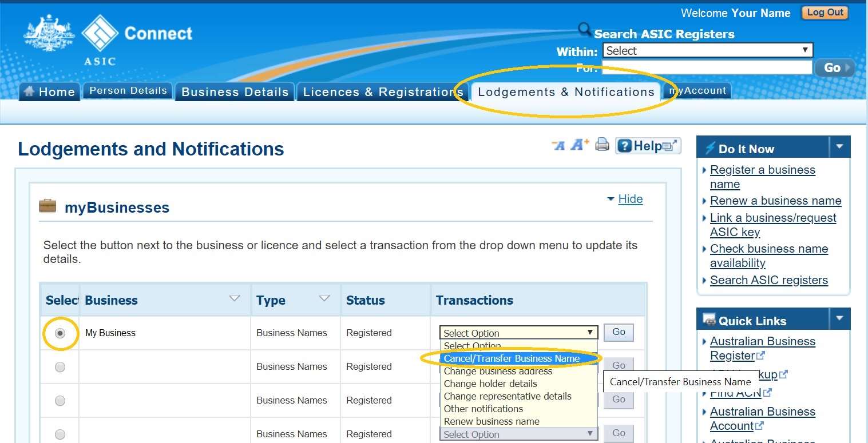Print page using printer icon
The image size is (868, 443).
(x=602, y=145)
